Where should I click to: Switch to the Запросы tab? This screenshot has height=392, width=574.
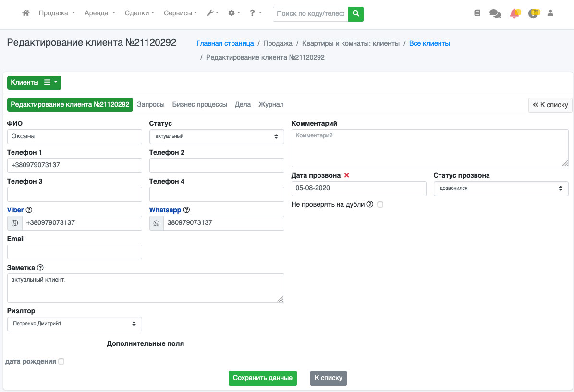coord(151,104)
